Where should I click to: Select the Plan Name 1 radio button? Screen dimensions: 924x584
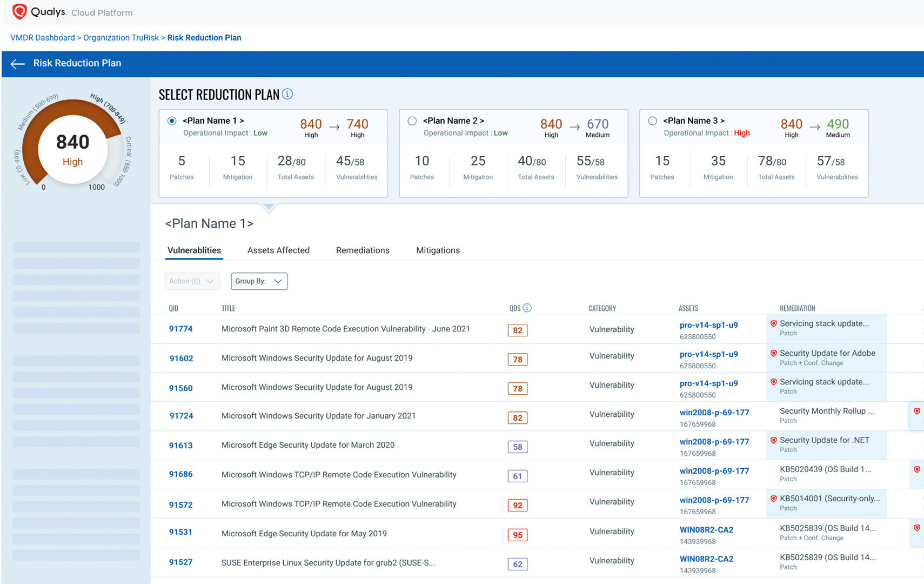click(172, 121)
